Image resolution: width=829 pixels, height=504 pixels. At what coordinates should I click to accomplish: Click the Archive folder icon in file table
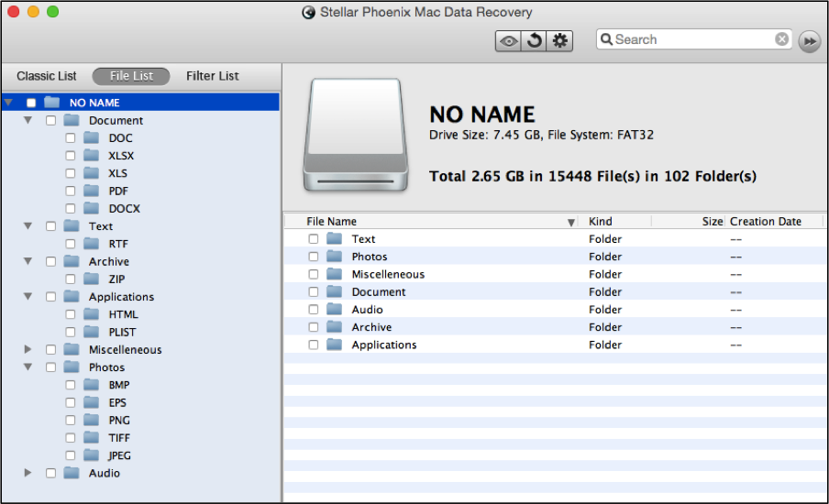(x=334, y=327)
